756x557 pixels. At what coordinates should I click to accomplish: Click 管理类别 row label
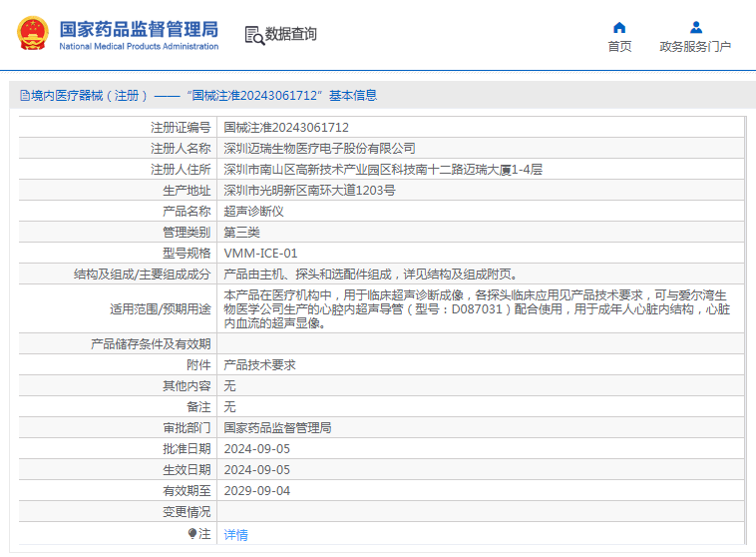pos(188,233)
